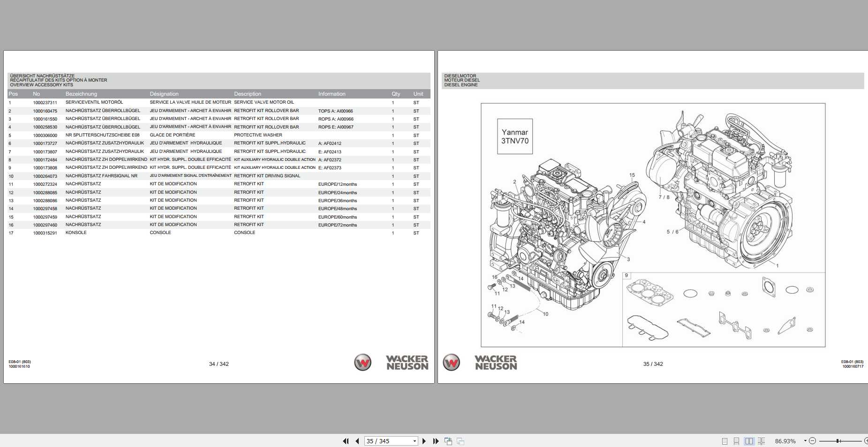Viewport: 868px width, 447px height.
Task: Open the zoom percentage dropdown arrow
Action: [x=805, y=441]
